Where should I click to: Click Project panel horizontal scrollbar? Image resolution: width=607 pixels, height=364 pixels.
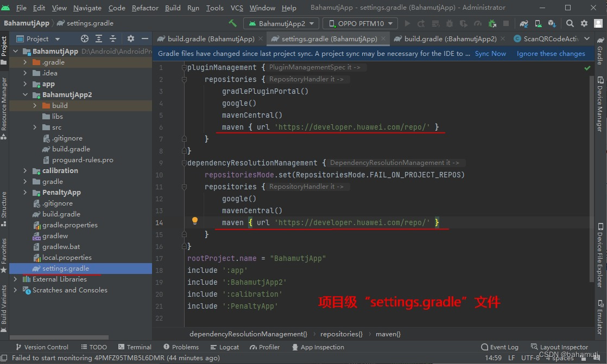(59, 337)
